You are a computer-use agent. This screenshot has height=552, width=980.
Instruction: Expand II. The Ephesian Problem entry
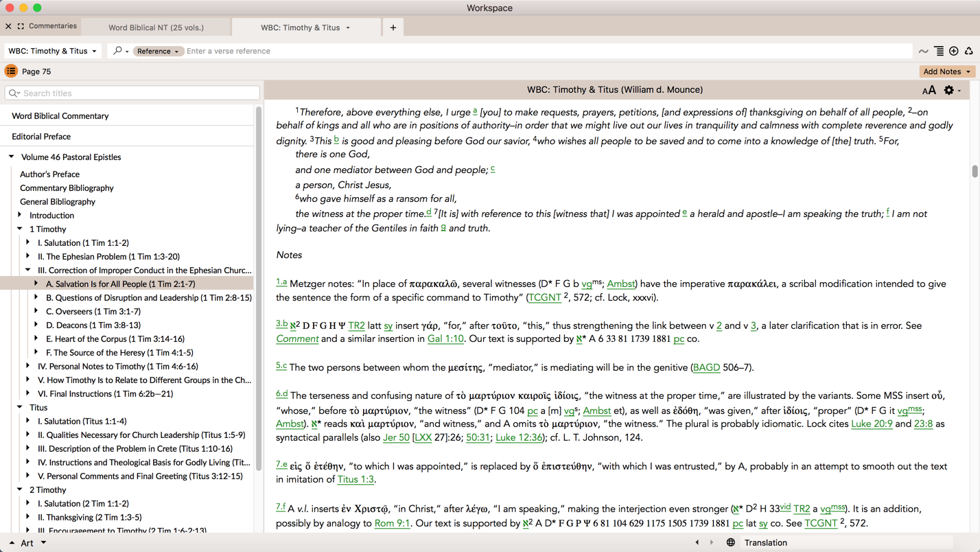click(x=28, y=257)
